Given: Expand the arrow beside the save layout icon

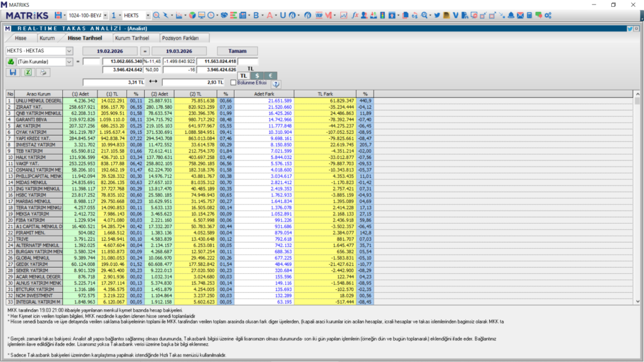Looking at the screenshot, I should pos(65,16).
